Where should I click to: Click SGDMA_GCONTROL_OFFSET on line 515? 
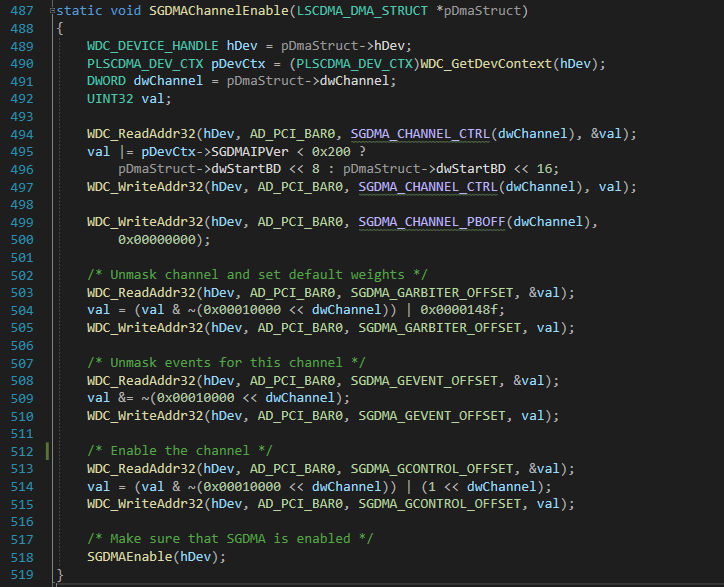point(440,503)
